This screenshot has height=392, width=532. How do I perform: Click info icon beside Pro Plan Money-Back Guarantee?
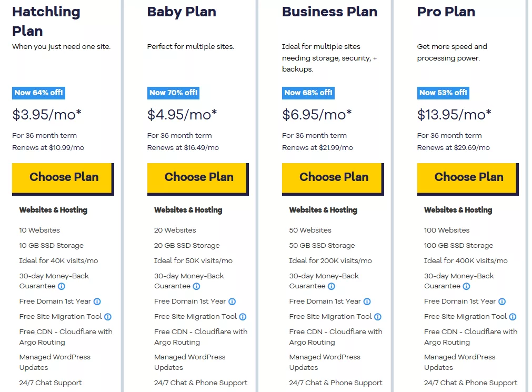click(x=466, y=286)
